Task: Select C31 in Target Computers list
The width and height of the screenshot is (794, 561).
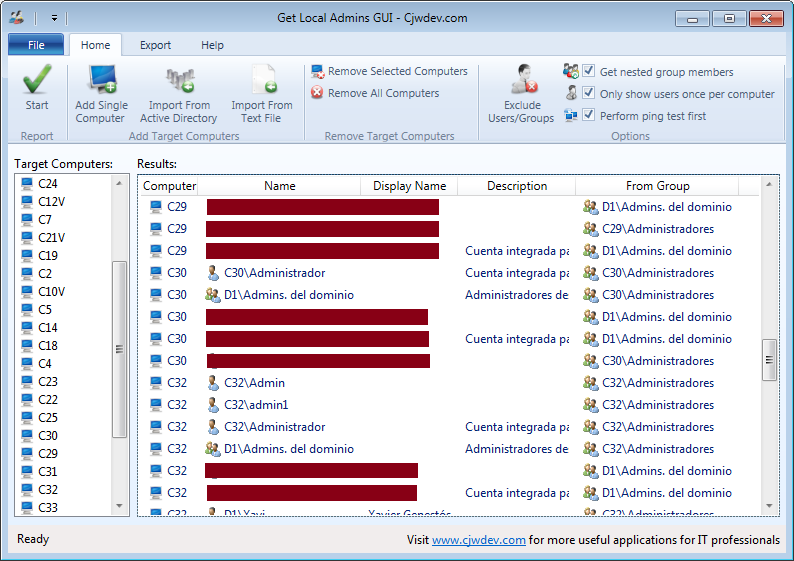Action: click(x=48, y=471)
